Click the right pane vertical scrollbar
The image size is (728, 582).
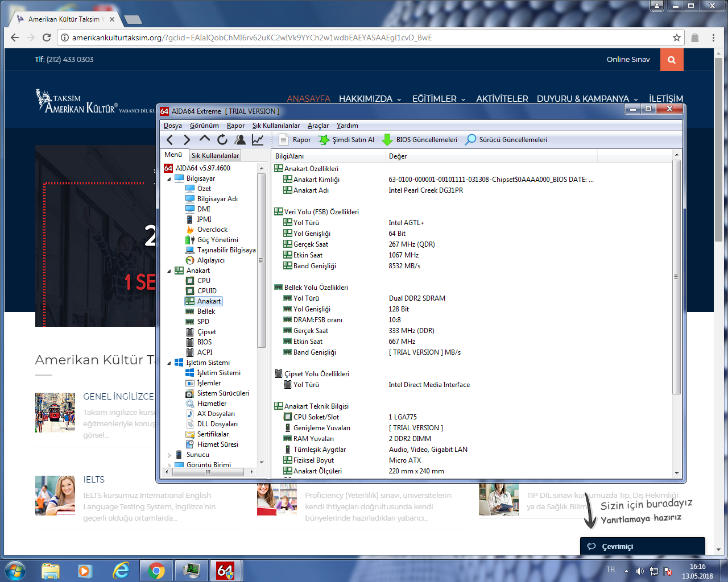[x=676, y=277]
